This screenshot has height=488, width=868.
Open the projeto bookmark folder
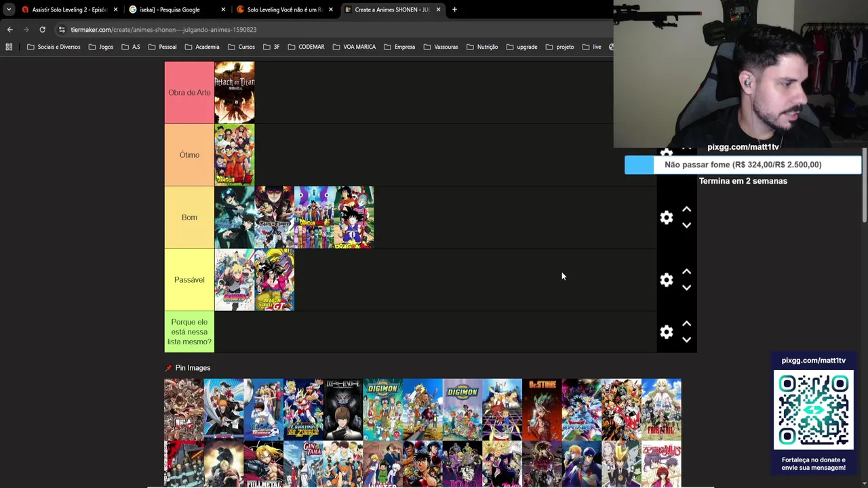tap(559, 47)
